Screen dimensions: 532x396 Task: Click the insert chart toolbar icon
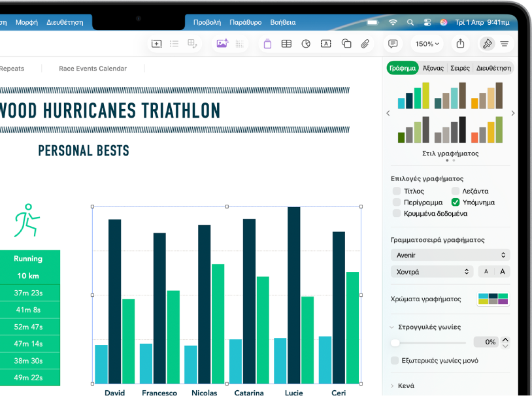[306, 44]
